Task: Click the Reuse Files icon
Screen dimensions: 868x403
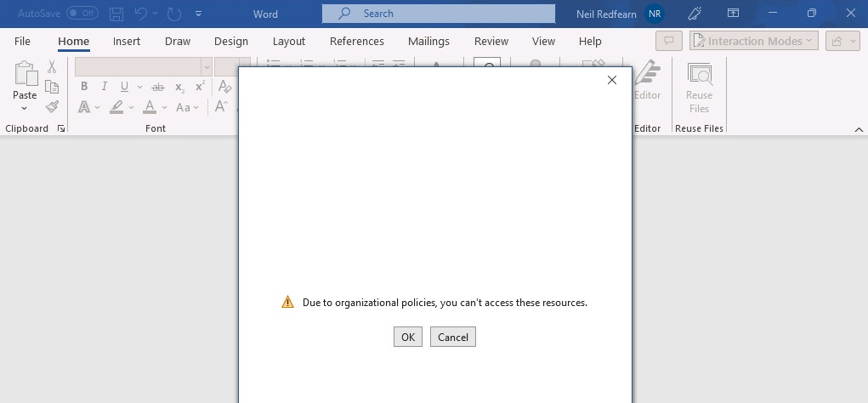Action: [699, 87]
